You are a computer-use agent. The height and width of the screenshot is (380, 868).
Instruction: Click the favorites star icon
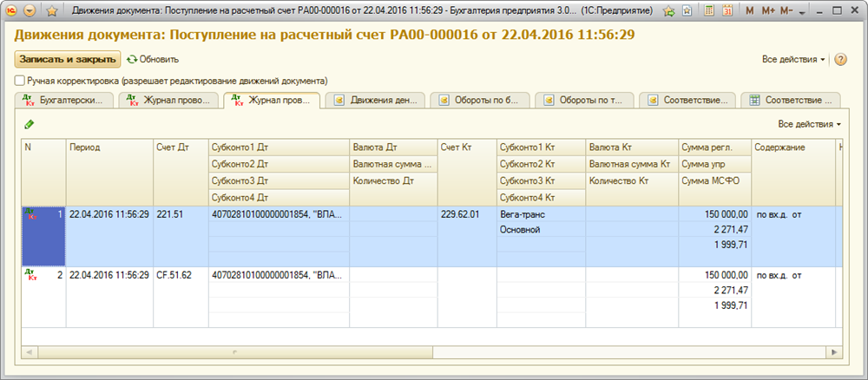coord(51,11)
